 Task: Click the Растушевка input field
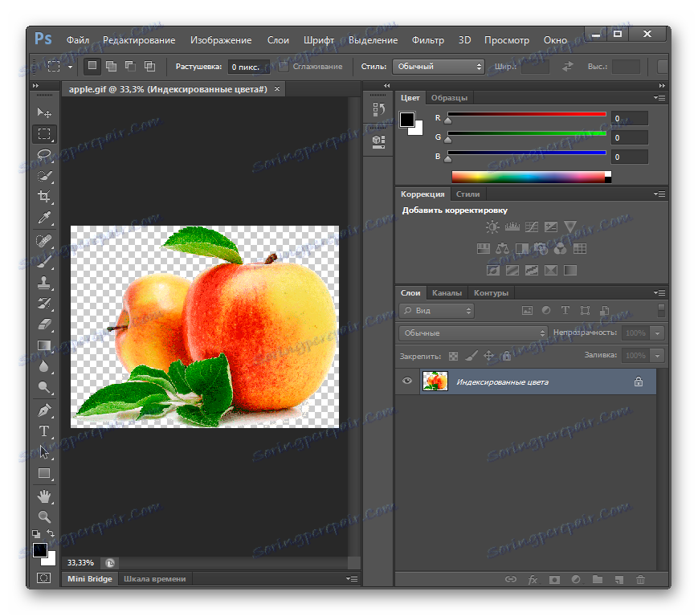[249, 67]
